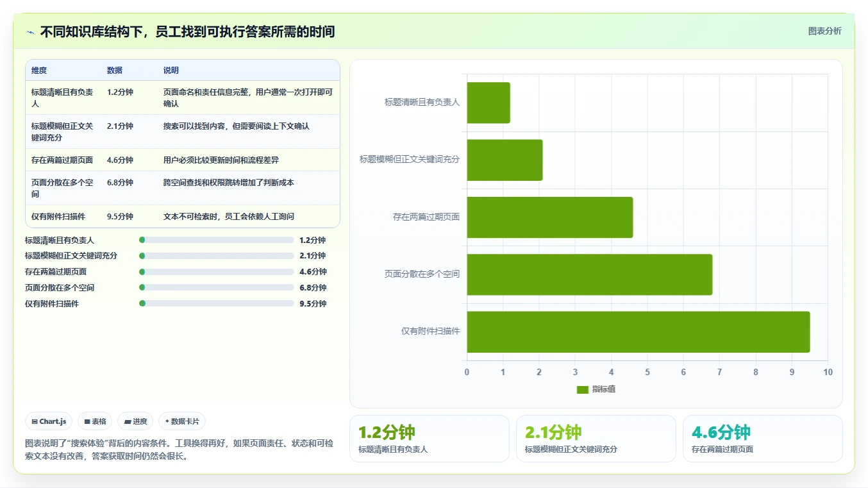
Task: Click the lightning icon beside the title
Action: coord(30,32)
